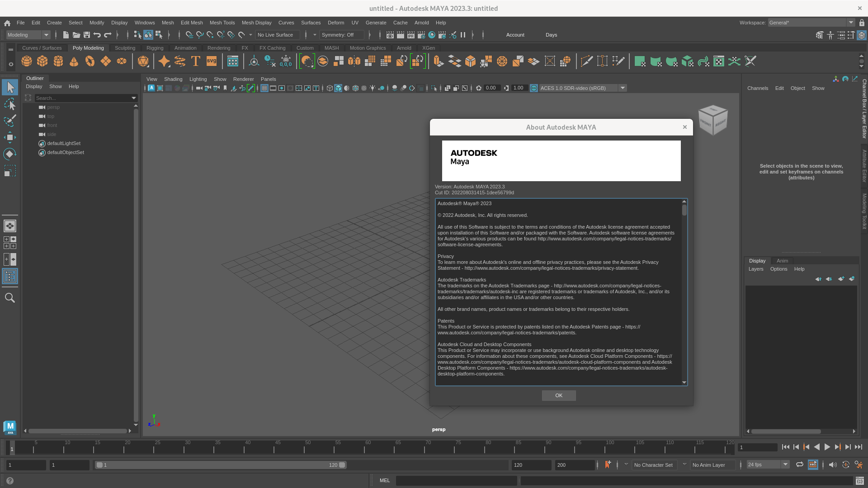Click the Account button

[515, 35]
